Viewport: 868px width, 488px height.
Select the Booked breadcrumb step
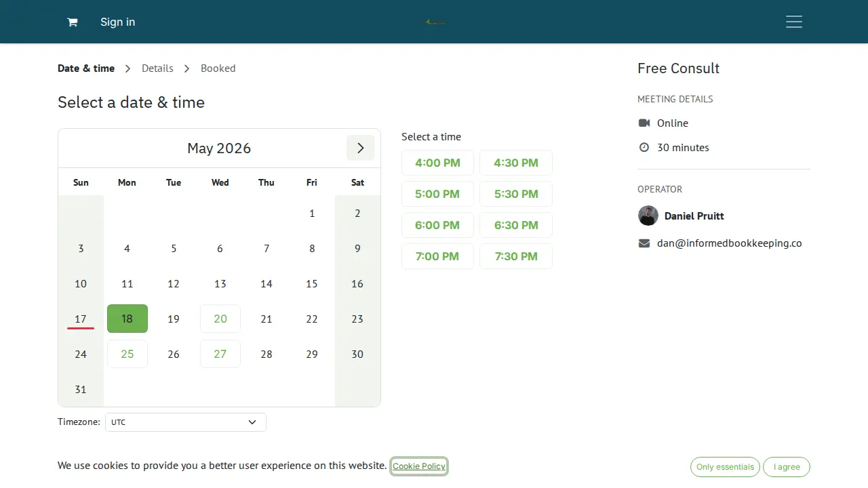[218, 68]
